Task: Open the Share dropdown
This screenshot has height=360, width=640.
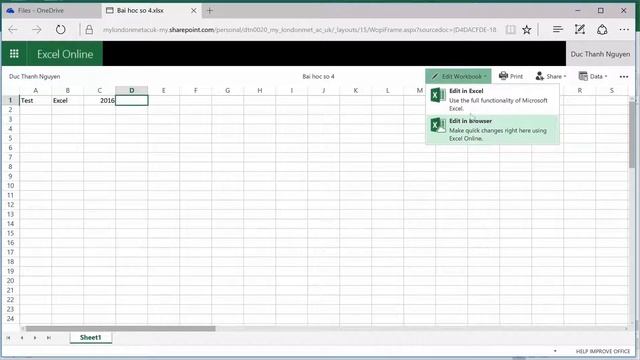Action: point(551,76)
